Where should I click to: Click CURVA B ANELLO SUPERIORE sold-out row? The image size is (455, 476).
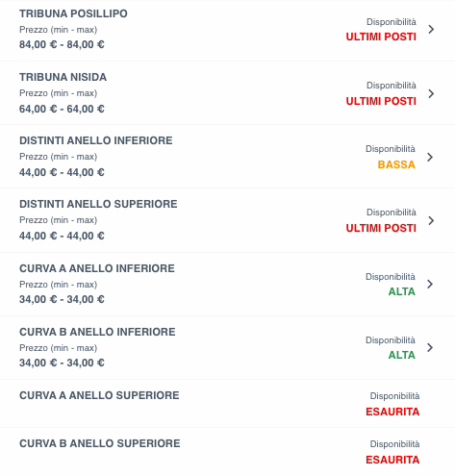227,452
